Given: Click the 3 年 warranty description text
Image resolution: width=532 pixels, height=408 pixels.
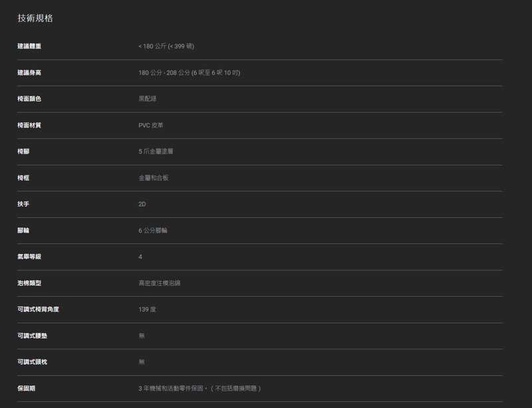Looking at the screenshot, I should tap(199, 388).
